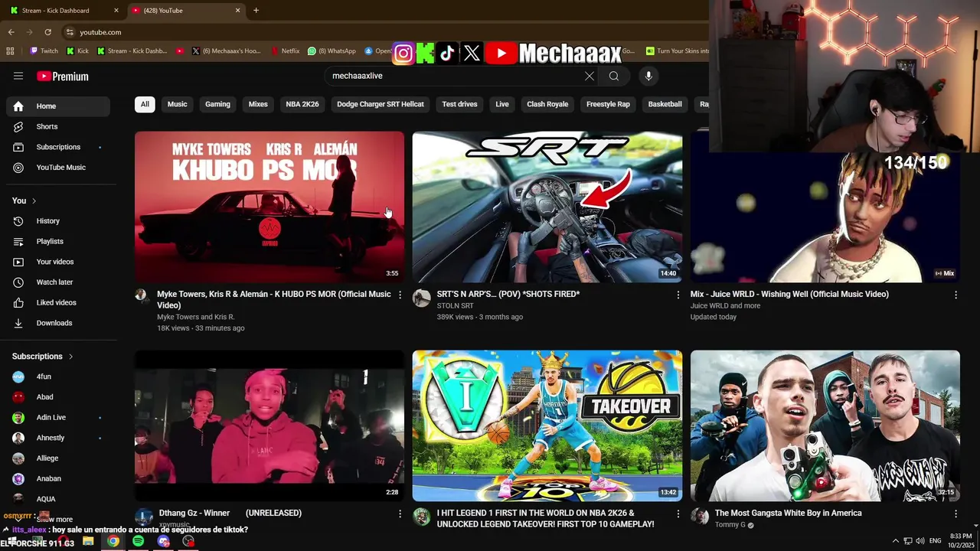Go to Home in the sidebar

click(58, 106)
